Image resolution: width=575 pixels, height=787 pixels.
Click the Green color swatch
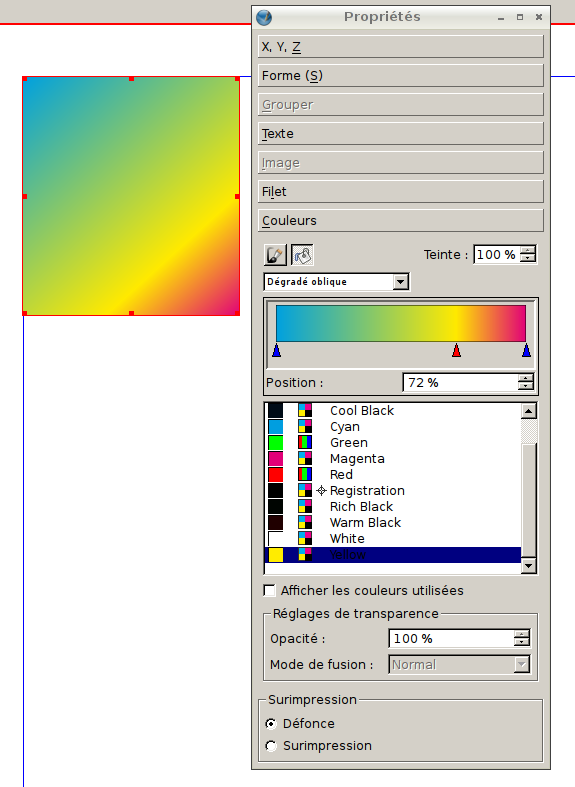[x=275, y=443]
